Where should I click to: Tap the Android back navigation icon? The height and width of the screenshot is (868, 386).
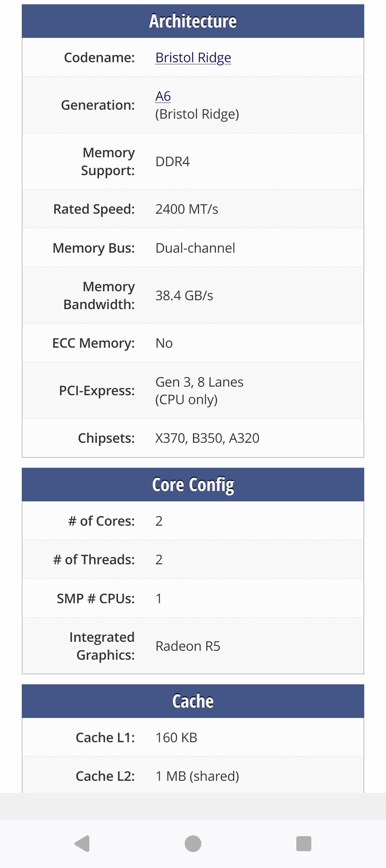coord(82,843)
